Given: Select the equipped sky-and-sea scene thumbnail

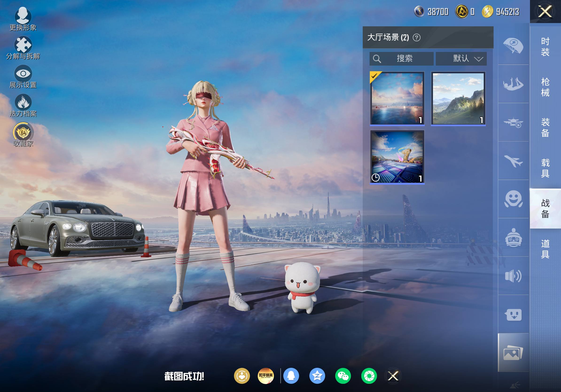Looking at the screenshot, I should (x=397, y=98).
